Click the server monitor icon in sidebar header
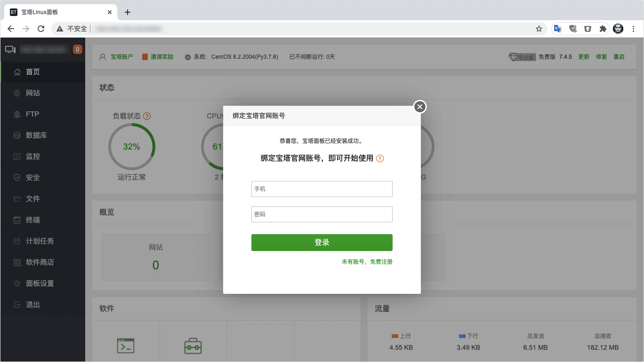644x362 pixels. click(10, 49)
